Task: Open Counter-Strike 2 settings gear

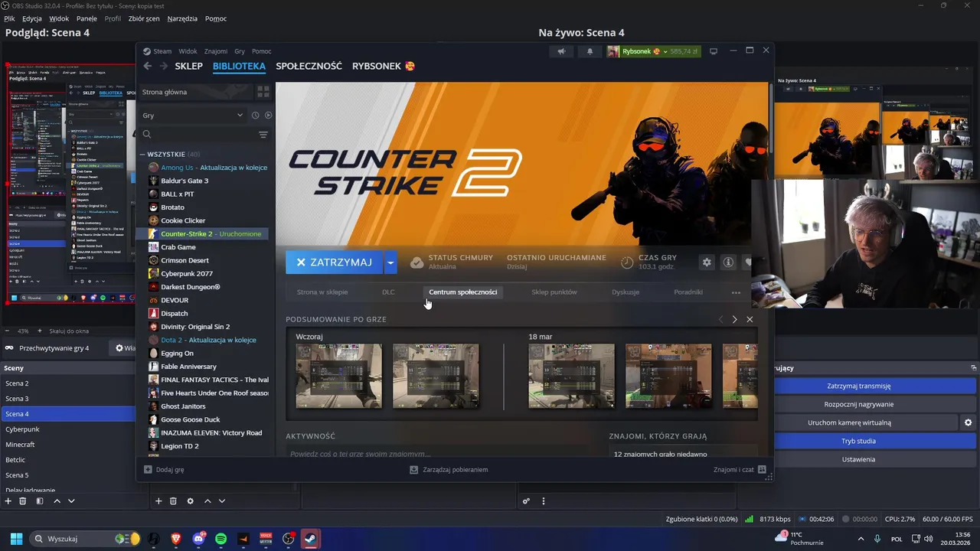Action: click(707, 262)
